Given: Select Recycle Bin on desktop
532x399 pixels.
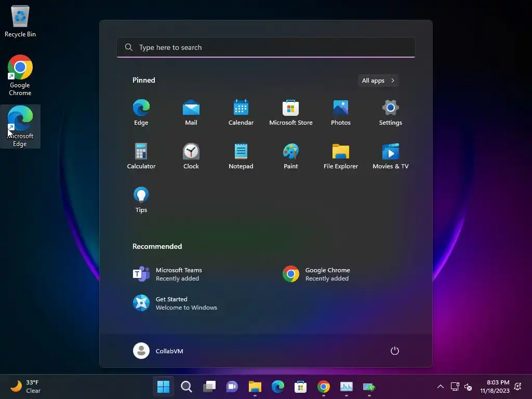Looking at the screenshot, I should click(x=20, y=21).
